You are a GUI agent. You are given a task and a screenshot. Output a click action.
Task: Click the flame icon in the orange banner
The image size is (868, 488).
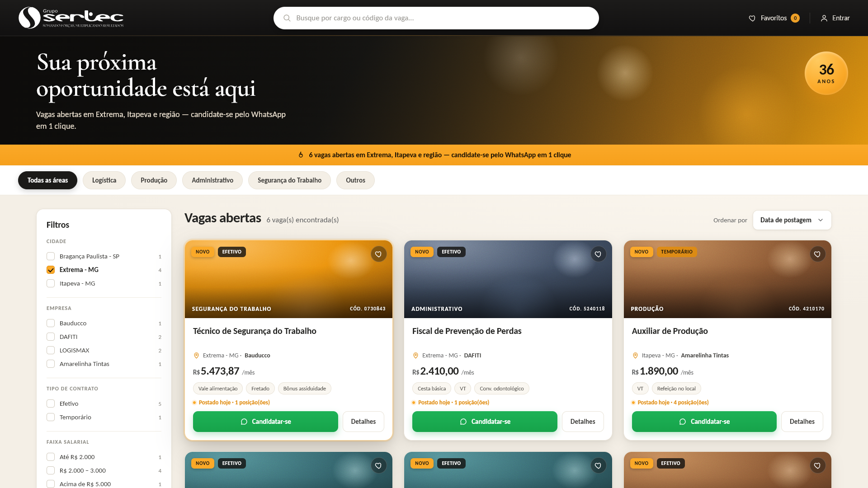(x=301, y=155)
